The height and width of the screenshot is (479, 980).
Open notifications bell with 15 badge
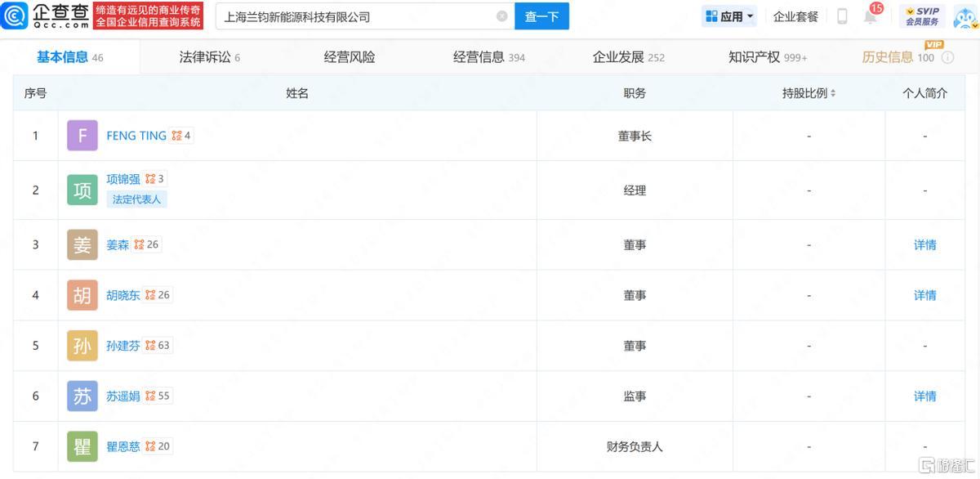871,16
